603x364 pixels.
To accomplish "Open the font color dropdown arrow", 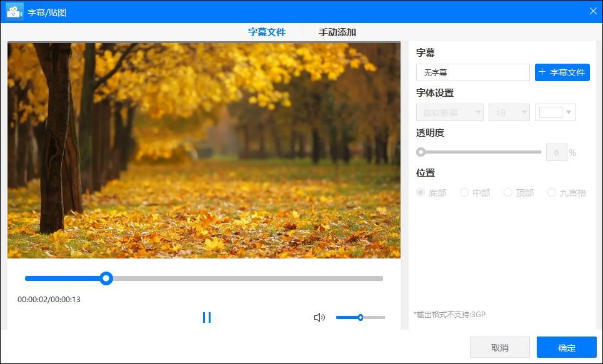I will coord(569,112).
